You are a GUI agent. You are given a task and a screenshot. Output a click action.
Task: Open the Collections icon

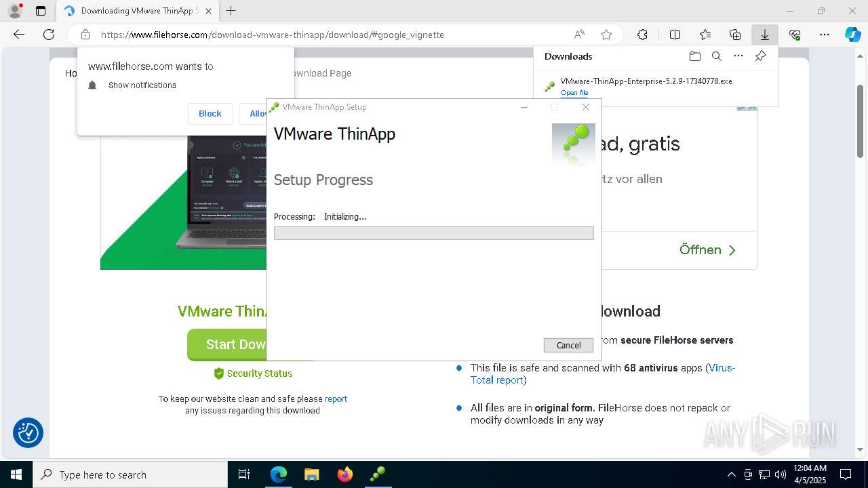(735, 35)
